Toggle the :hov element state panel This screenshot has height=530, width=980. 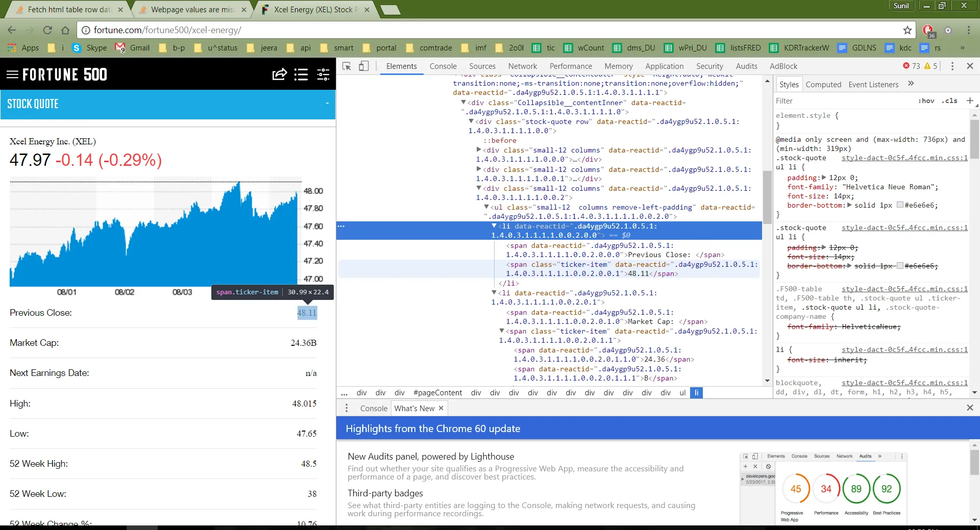[x=926, y=101]
